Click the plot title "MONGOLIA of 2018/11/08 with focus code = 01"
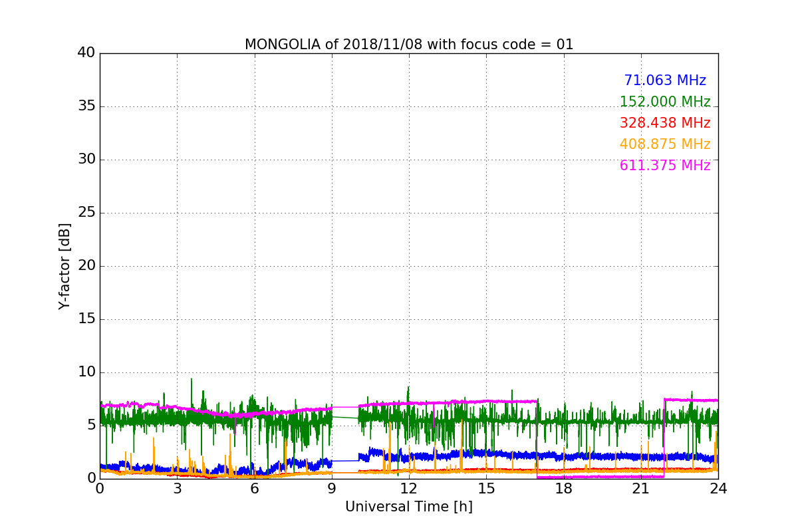 pyautogui.click(x=409, y=45)
